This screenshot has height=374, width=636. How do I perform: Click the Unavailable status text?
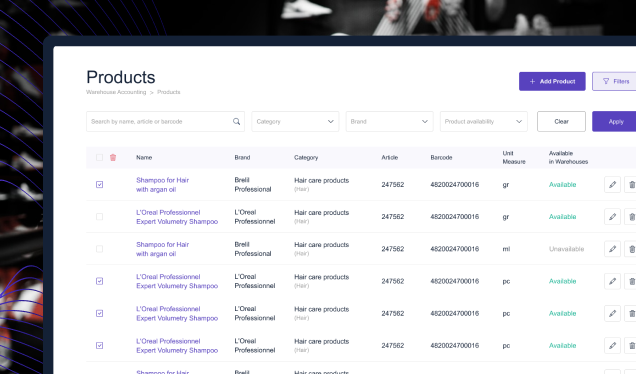566,249
